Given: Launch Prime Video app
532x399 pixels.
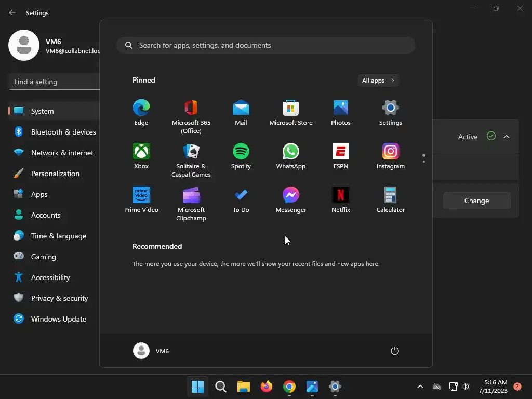Looking at the screenshot, I should (x=141, y=200).
